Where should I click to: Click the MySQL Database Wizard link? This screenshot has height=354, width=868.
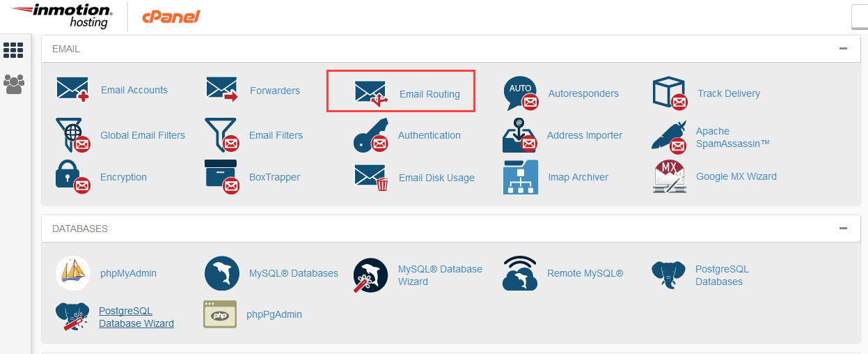(x=440, y=275)
